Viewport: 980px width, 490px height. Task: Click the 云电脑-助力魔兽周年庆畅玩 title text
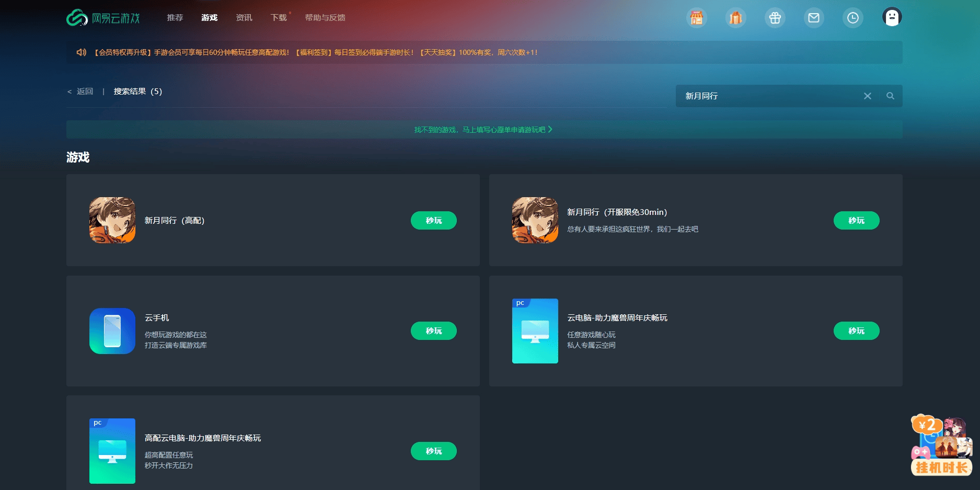(x=617, y=318)
